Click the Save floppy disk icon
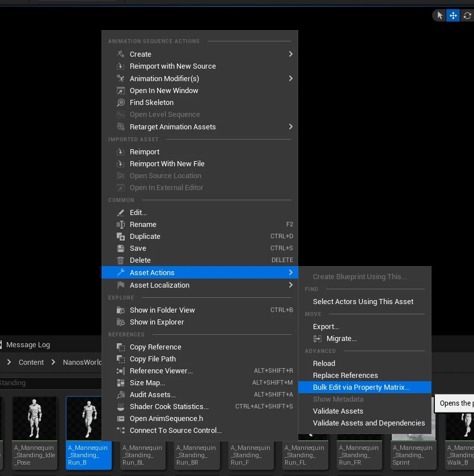 tap(121, 248)
